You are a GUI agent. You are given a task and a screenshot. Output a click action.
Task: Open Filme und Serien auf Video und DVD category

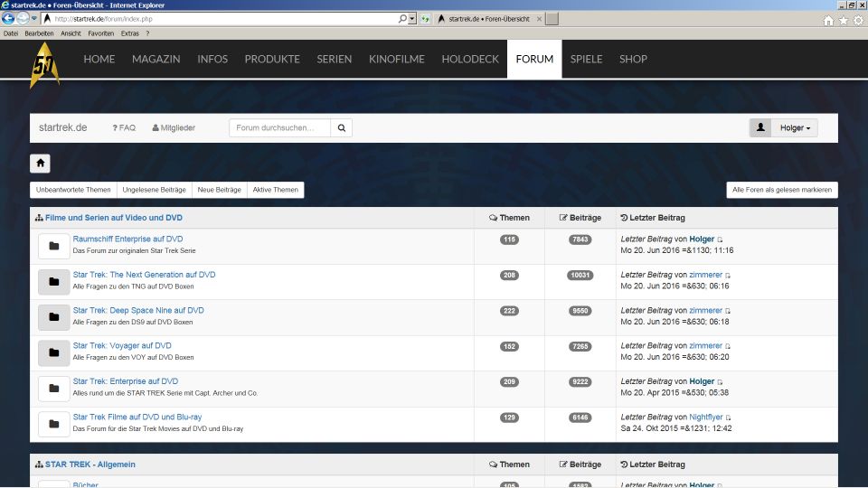114,218
